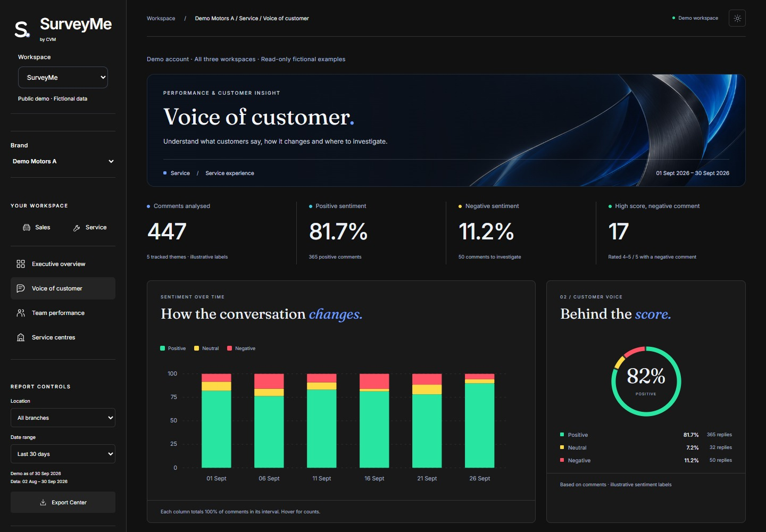
Task: Click the 26 Sept stacked bar
Action: [480, 421]
